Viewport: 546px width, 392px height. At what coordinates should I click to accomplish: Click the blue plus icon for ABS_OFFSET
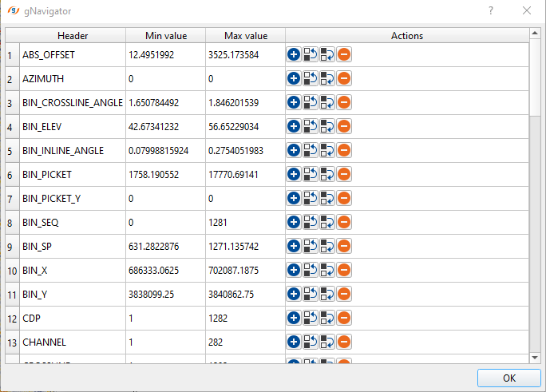click(x=294, y=54)
